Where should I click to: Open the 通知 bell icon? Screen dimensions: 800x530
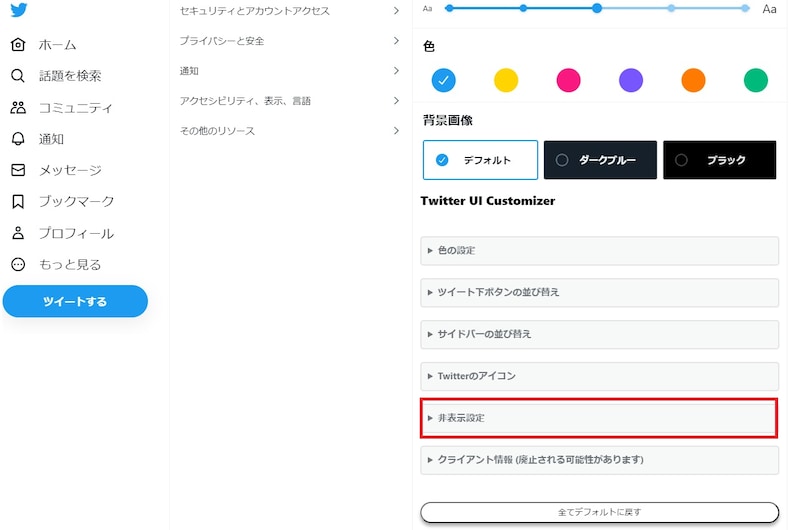18,139
